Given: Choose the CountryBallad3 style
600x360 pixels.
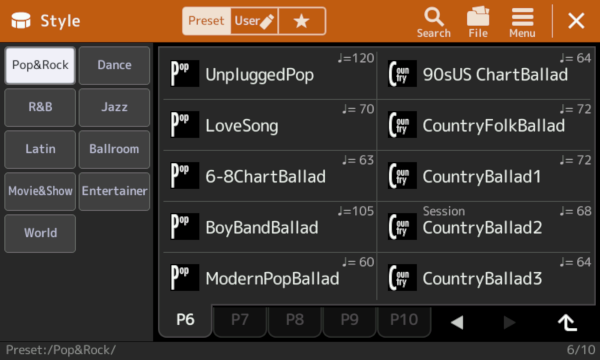Looking at the screenshot, I should pos(485,278).
